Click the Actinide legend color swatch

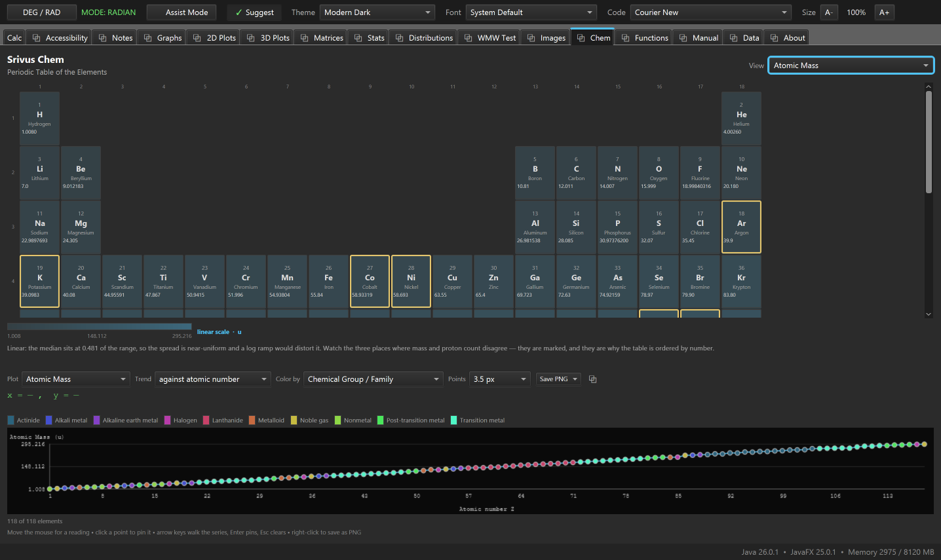pyautogui.click(x=10, y=420)
